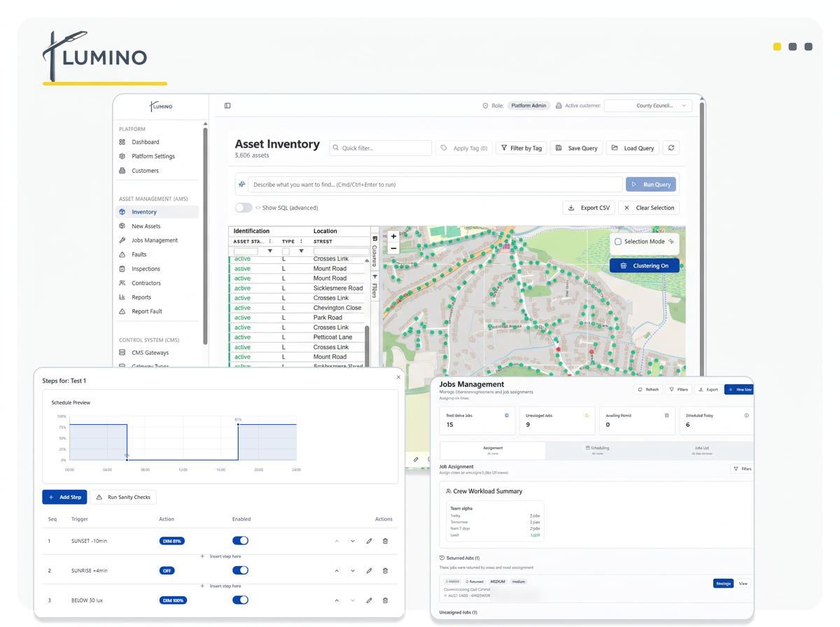840x627 pixels.
Task: Edit the BELOW 30 lux step
Action: pos(369,600)
